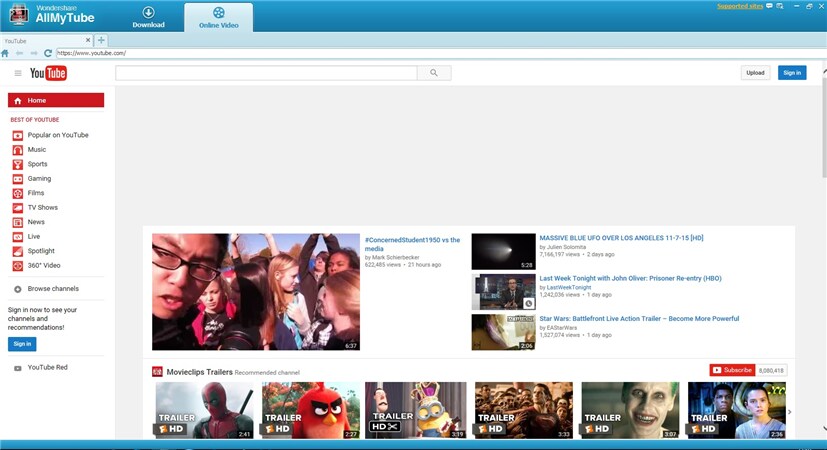Play the Minions trailer thumbnail
This screenshot has width=827, height=450.
coord(416,410)
